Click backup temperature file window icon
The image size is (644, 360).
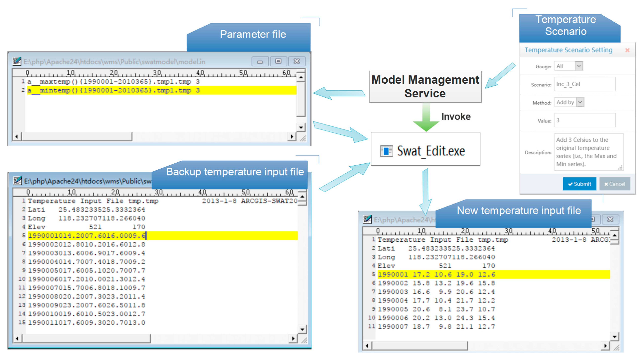[x=17, y=181]
